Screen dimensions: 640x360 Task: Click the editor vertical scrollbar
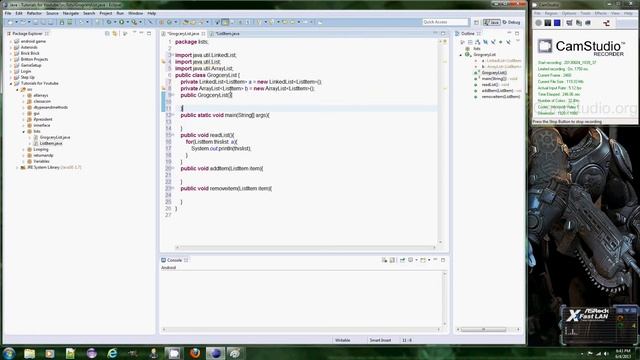click(x=440, y=143)
